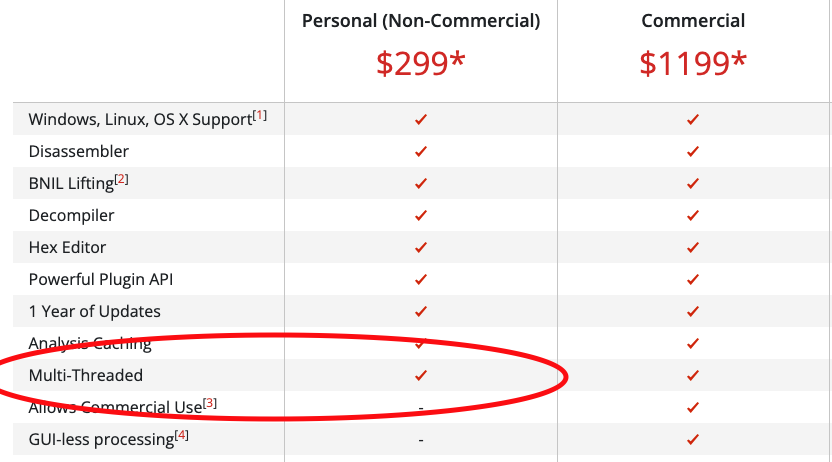Open footnote [3] beside Allows Commercial Use

click(x=210, y=403)
